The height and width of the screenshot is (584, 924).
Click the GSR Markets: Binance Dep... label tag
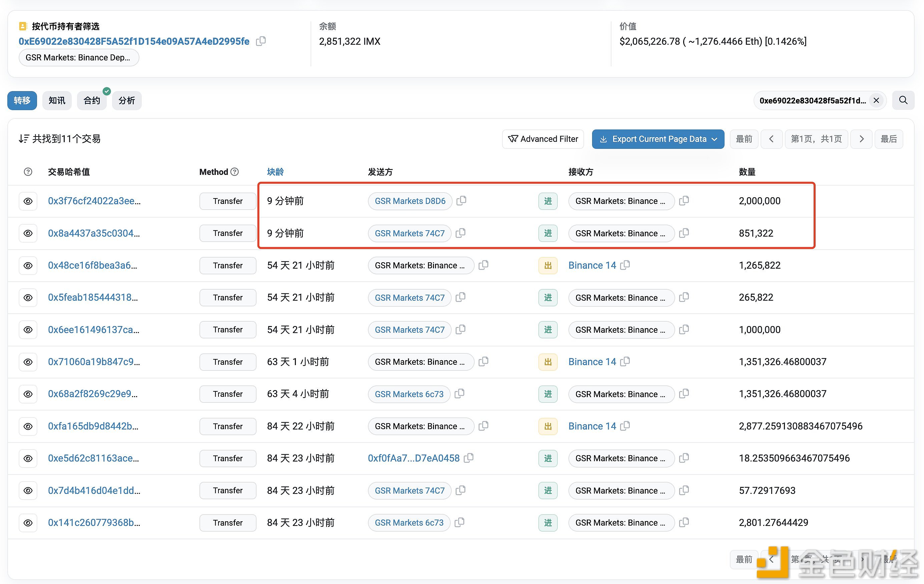click(x=79, y=58)
